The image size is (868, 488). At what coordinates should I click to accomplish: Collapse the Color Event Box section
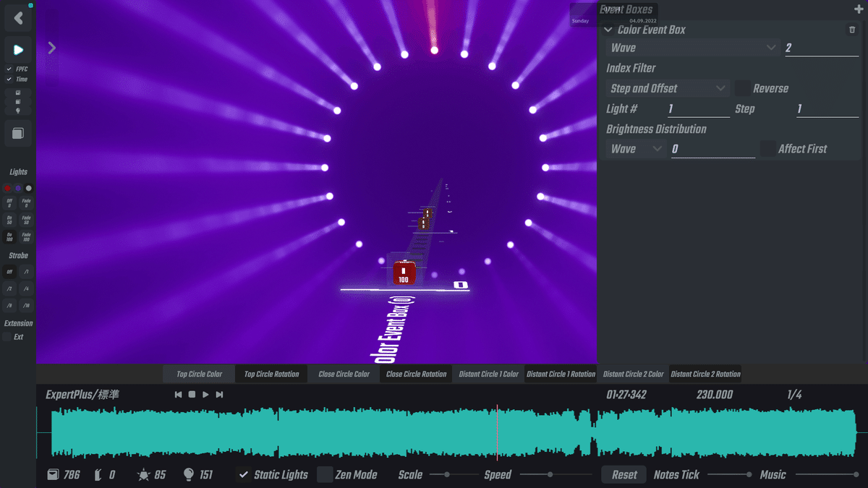click(608, 30)
